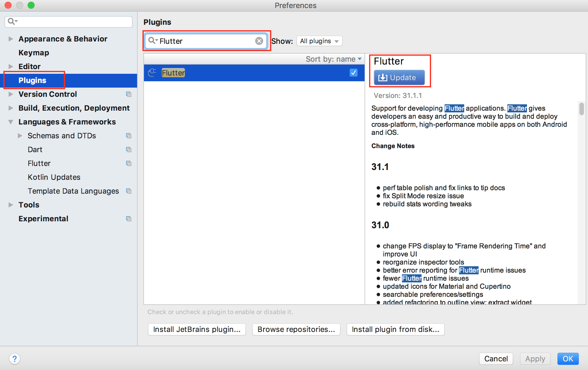
Task: Uncheck the Flutter plugin enabled checkbox
Action: pos(353,73)
